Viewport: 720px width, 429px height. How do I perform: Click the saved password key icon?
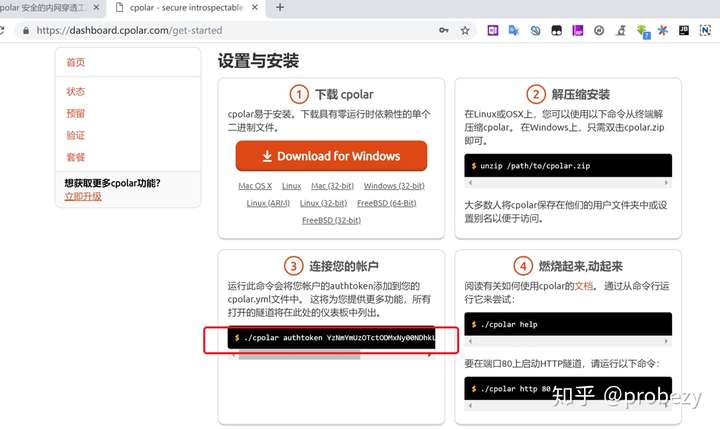click(x=444, y=30)
